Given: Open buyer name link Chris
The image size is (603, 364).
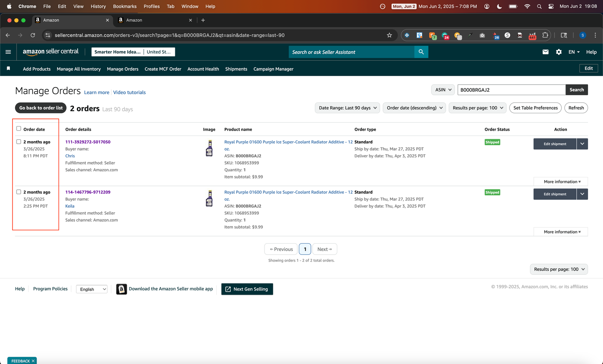Looking at the screenshot, I should pos(70,156).
